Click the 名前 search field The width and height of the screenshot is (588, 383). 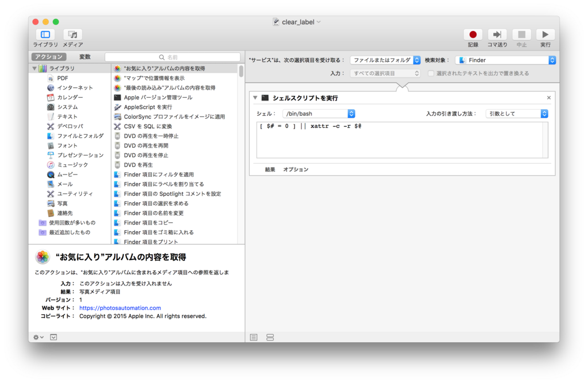(x=172, y=57)
